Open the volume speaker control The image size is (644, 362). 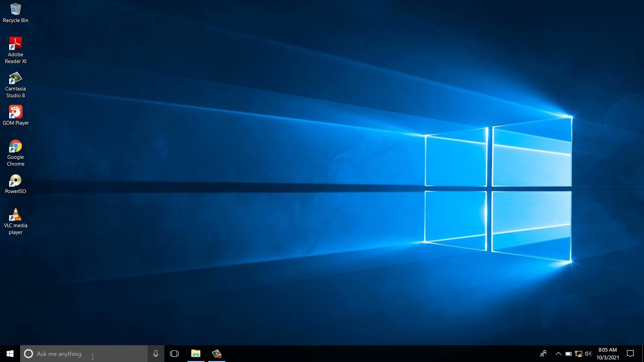tap(588, 353)
